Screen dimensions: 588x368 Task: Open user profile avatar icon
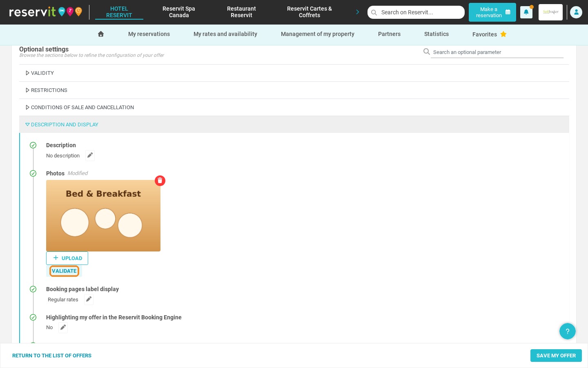coord(576,12)
